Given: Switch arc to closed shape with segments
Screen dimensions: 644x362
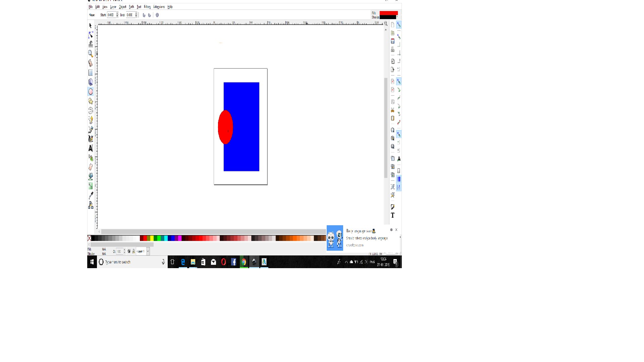Looking at the screenshot, I should pyautogui.click(x=144, y=15).
